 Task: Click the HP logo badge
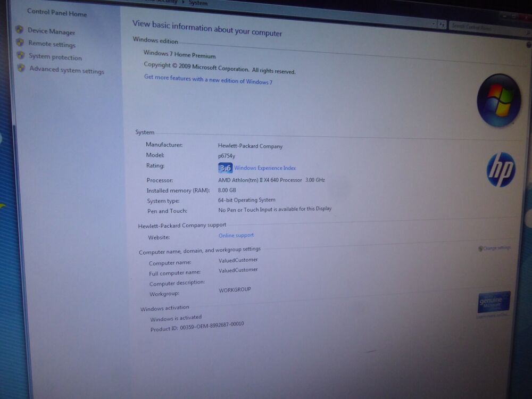pos(501,170)
